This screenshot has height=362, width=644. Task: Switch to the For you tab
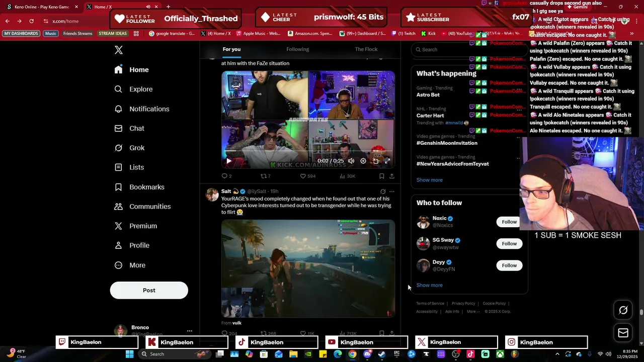click(x=231, y=49)
